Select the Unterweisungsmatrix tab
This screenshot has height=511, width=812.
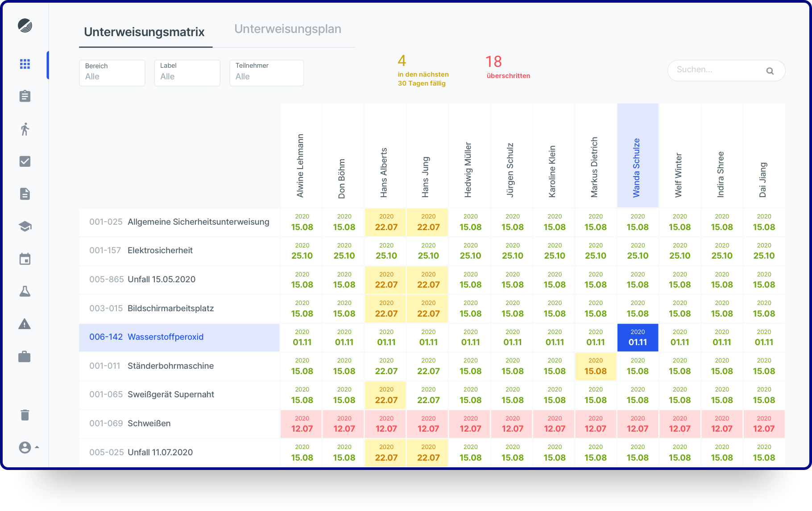pyautogui.click(x=144, y=32)
